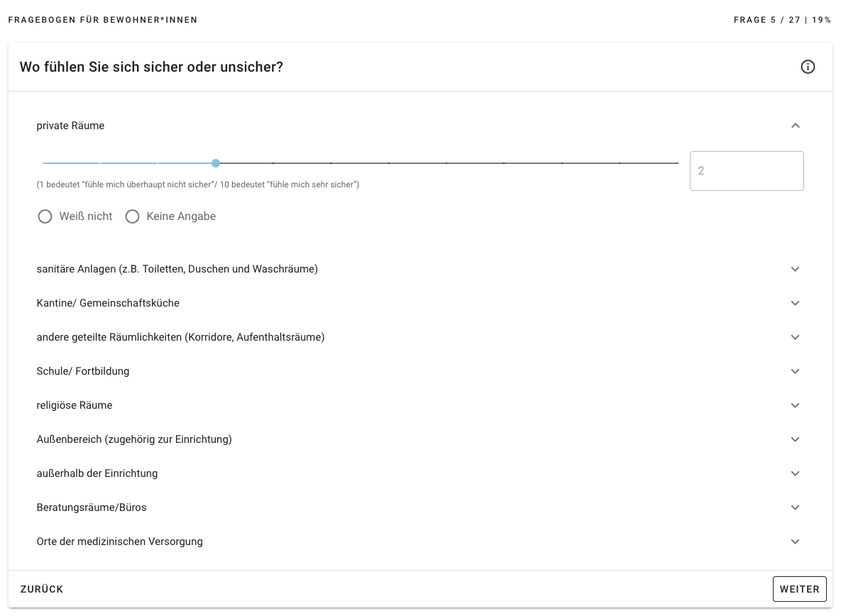Select the Keine Angabe radio option
Screen dimensions: 841x616
pos(132,216)
